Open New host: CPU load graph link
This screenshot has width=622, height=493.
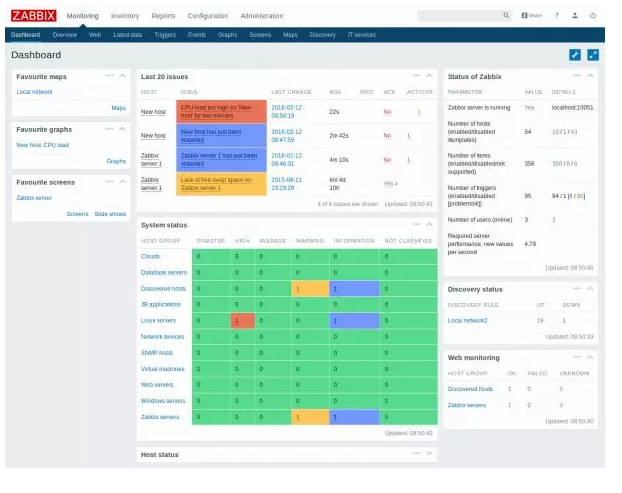coord(42,145)
